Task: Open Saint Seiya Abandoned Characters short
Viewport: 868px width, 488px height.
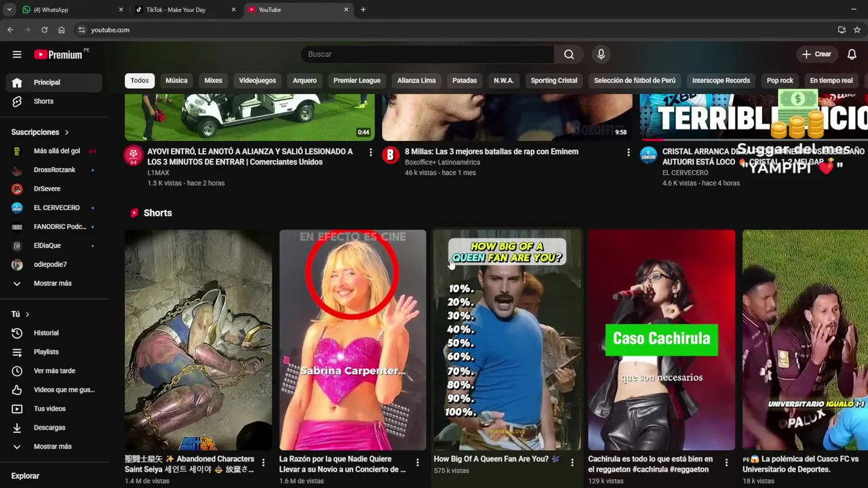Action: pos(198,340)
